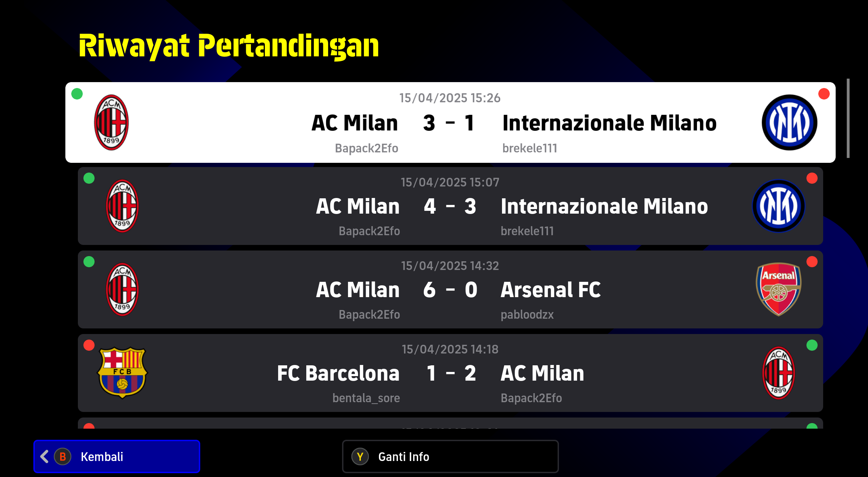Click the match list scrollbar
The image size is (868, 477).
(x=848, y=118)
